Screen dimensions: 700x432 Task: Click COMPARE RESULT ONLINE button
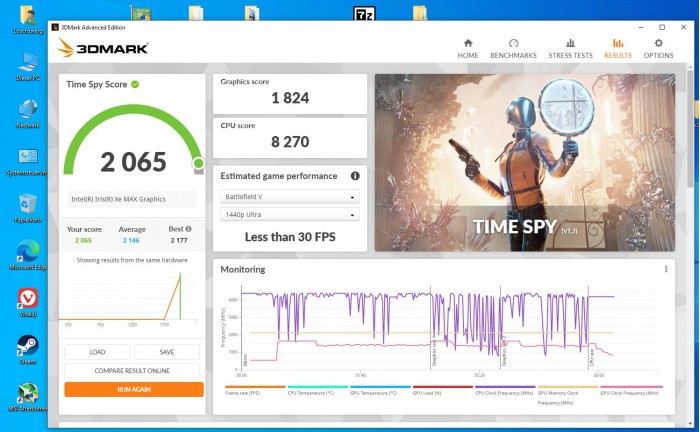tap(132, 370)
